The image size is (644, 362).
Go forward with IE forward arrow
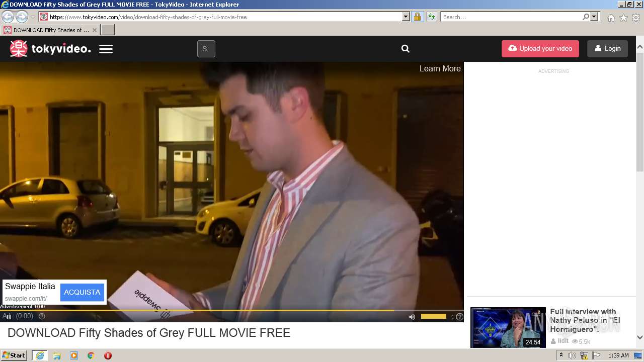click(x=22, y=17)
